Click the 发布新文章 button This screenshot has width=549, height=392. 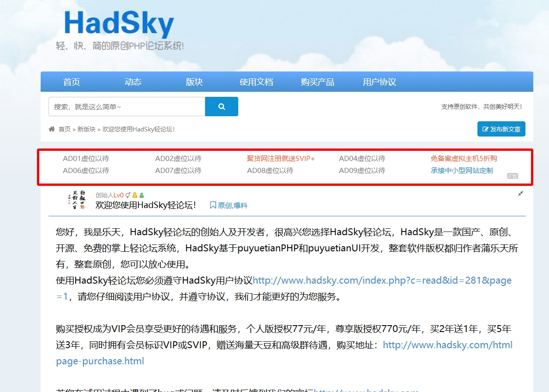(501, 129)
